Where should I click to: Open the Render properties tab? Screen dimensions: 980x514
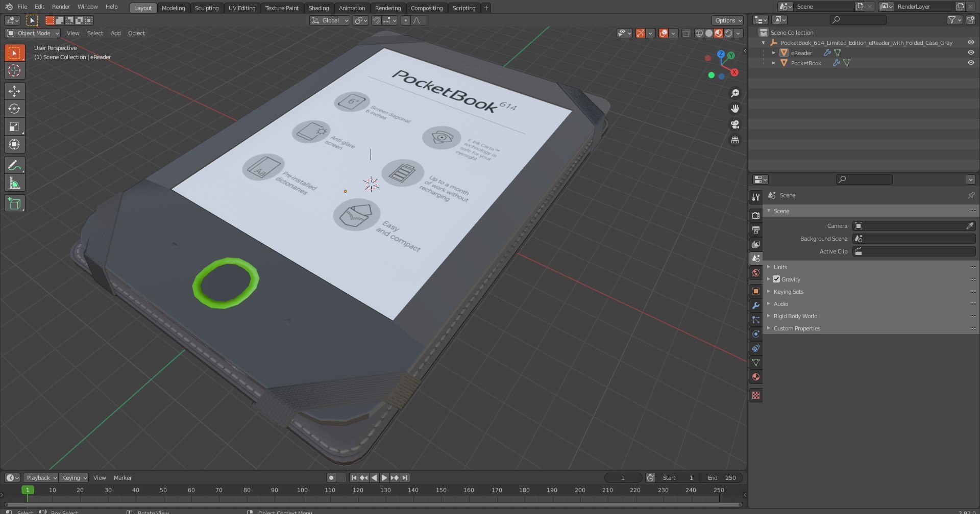coord(756,216)
